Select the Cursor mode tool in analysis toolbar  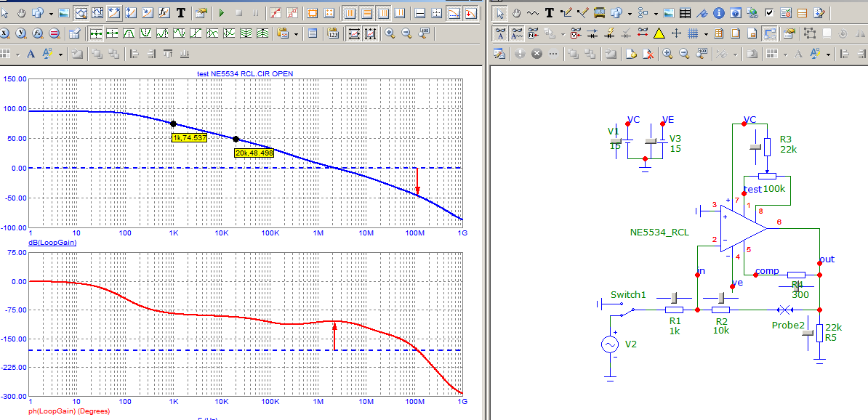[97, 13]
